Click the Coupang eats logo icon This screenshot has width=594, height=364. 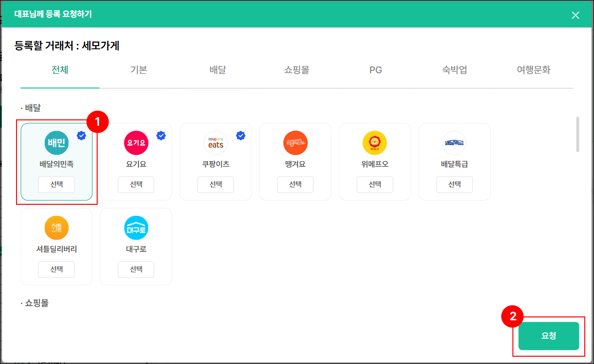click(x=216, y=143)
